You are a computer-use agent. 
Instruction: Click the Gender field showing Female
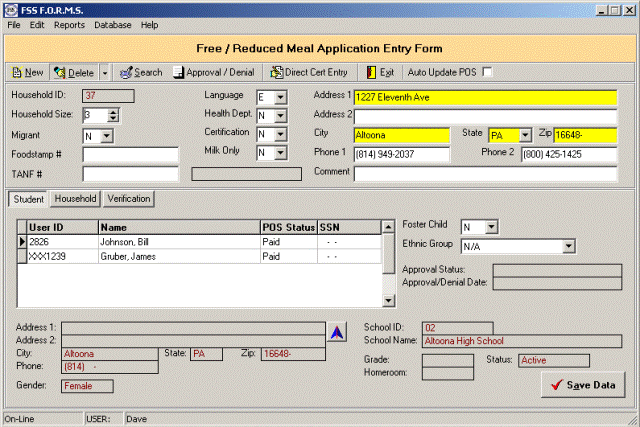point(87,386)
